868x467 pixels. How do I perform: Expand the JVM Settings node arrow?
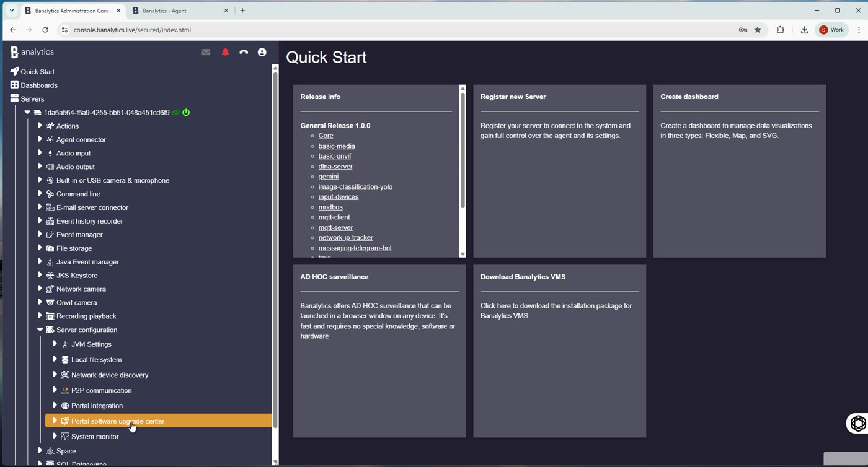[55, 344]
